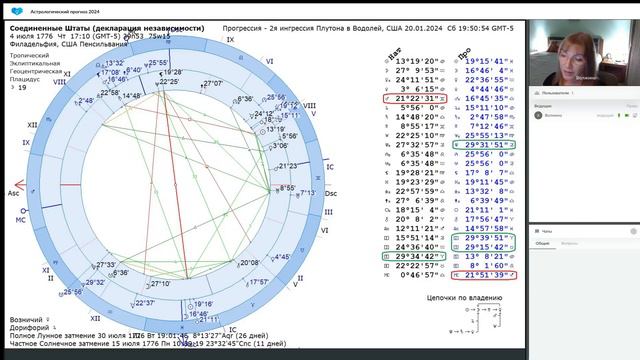The height and width of the screenshot is (360, 640).
Task: Click the green-boxed progressed value 29°31'51"
Action: 484,145
